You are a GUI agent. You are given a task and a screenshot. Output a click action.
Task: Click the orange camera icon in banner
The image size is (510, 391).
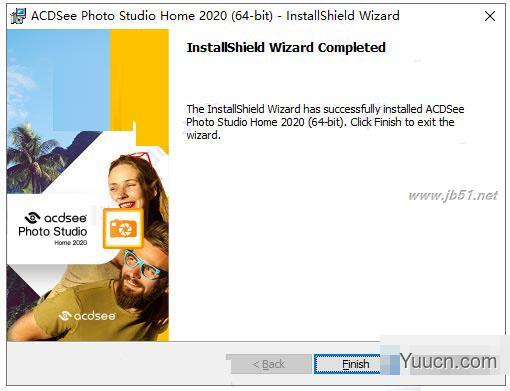[123, 228]
